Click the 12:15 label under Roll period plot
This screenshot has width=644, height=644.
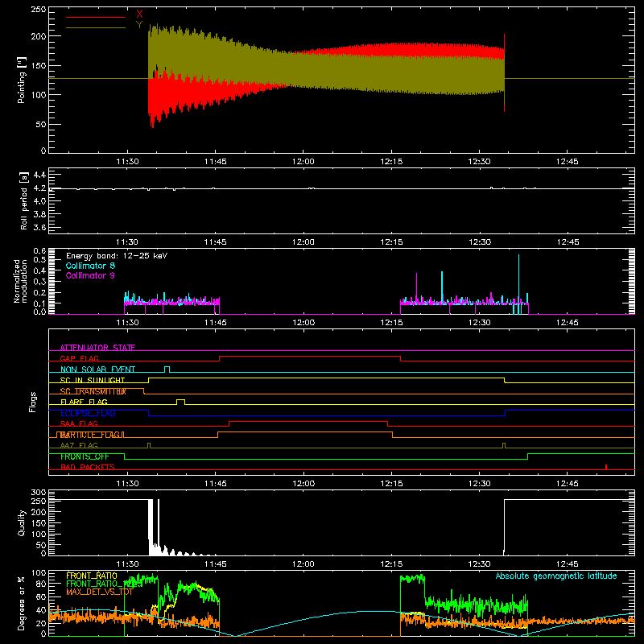(391, 242)
